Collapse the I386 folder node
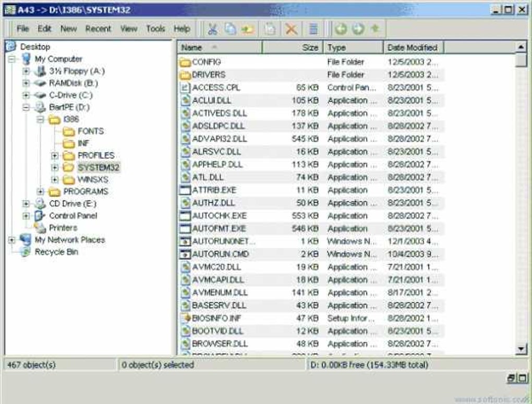Image resolution: width=532 pixels, height=404 pixels. (40, 119)
